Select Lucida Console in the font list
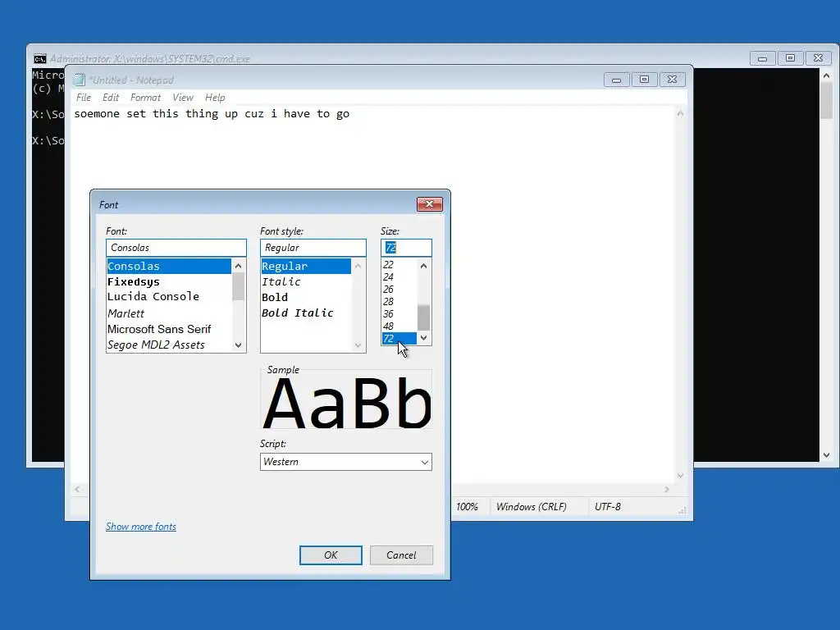The width and height of the screenshot is (840, 630). pyautogui.click(x=169, y=297)
